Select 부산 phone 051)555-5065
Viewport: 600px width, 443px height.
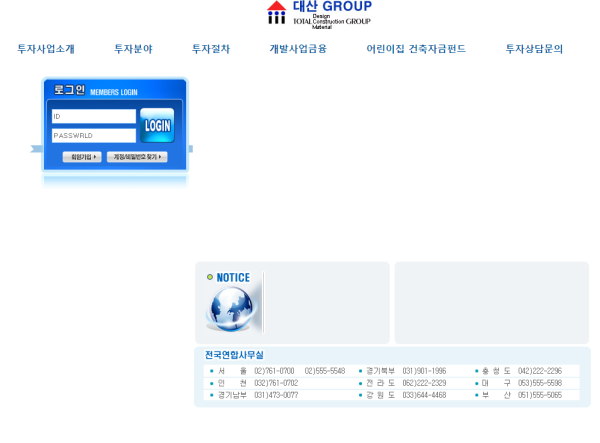pos(540,395)
